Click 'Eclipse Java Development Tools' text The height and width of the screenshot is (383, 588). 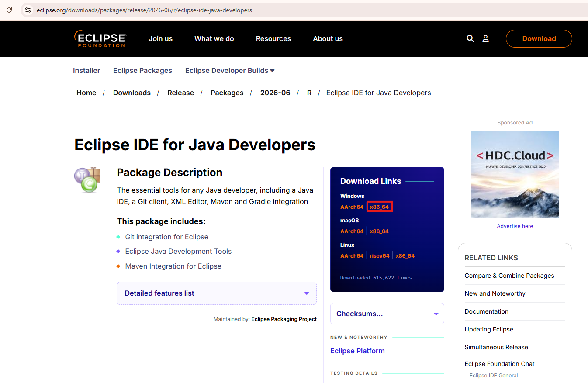(x=178, y=252)
